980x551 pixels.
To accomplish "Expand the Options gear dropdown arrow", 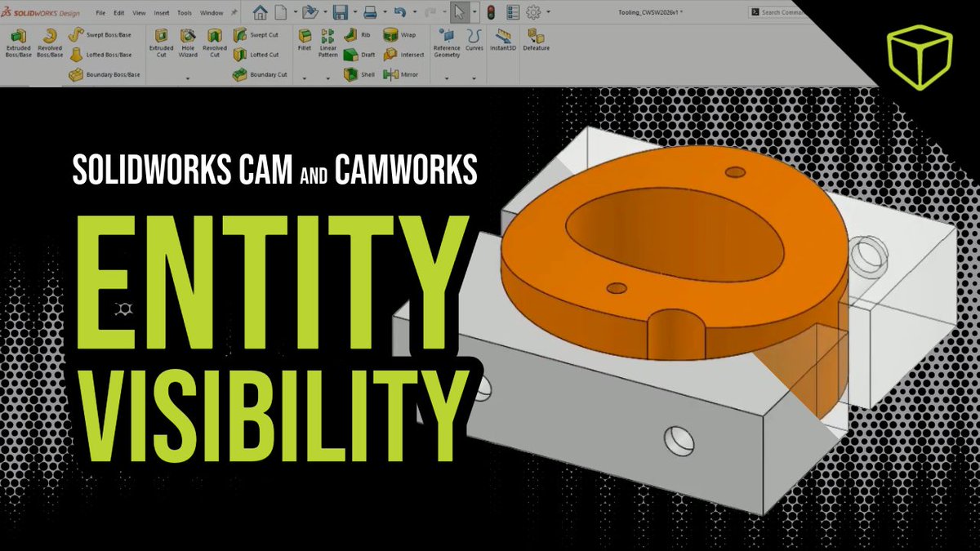I will pyautogui.click(x=548, y=13).
